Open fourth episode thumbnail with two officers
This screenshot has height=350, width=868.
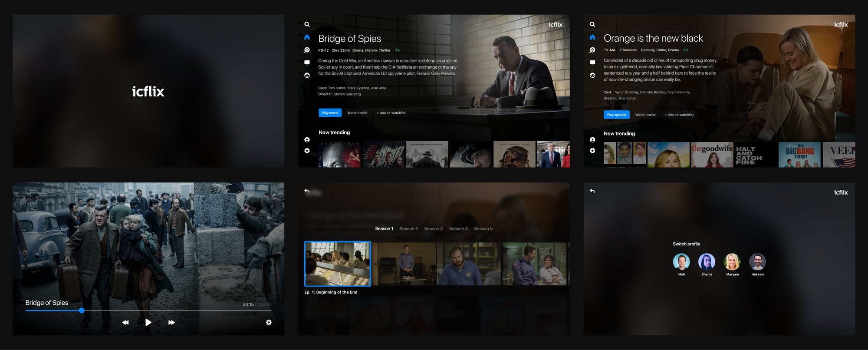pos(534,264)
